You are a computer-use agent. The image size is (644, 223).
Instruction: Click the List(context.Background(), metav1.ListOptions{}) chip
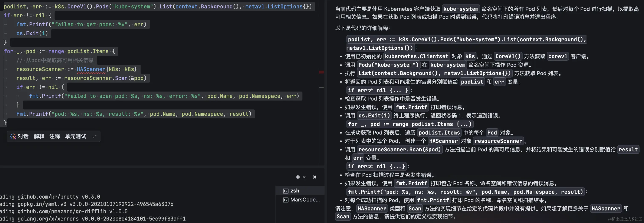[435, 73]
